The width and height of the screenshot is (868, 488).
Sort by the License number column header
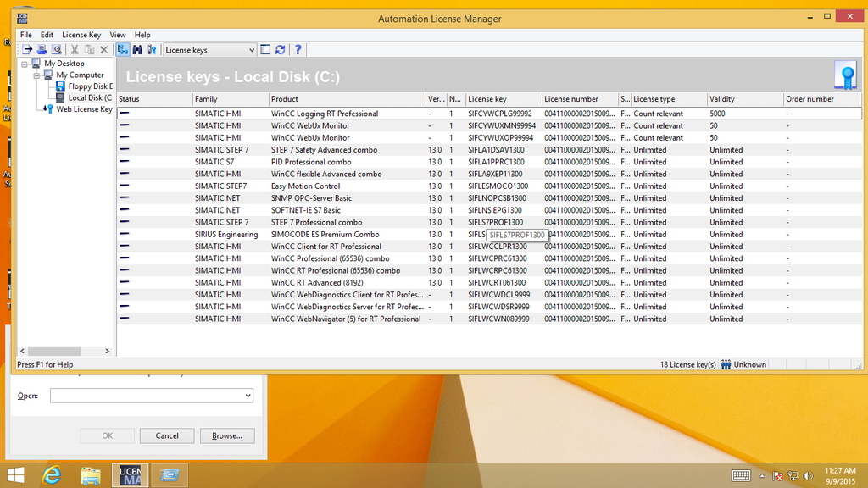[x=580, y=99]
